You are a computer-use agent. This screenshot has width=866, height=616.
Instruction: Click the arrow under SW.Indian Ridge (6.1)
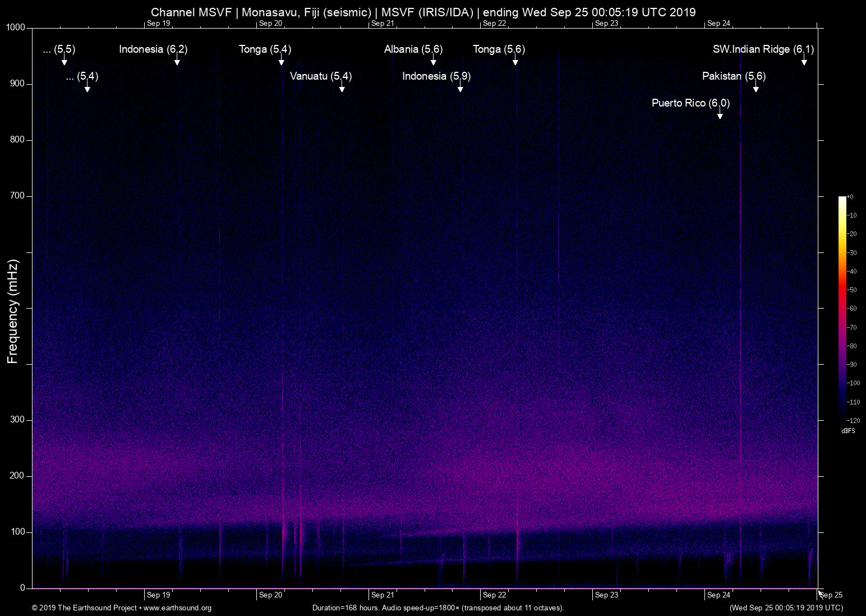point(804,60)
